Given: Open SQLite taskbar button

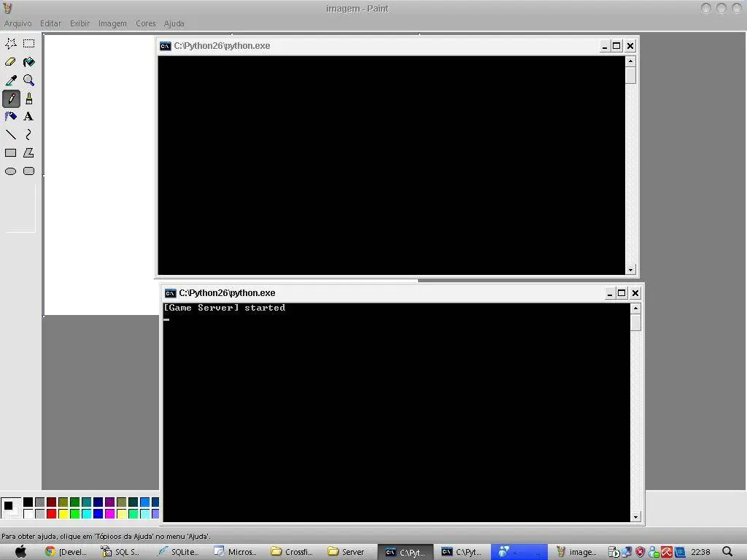Looking at the screenshot, I should pyautogui.click(x=179, y=552).
